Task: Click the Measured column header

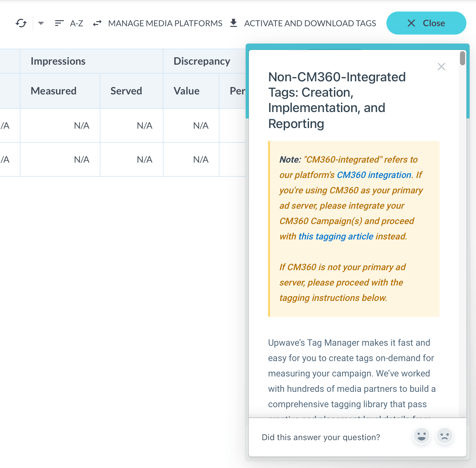Action: pos(60,91)
